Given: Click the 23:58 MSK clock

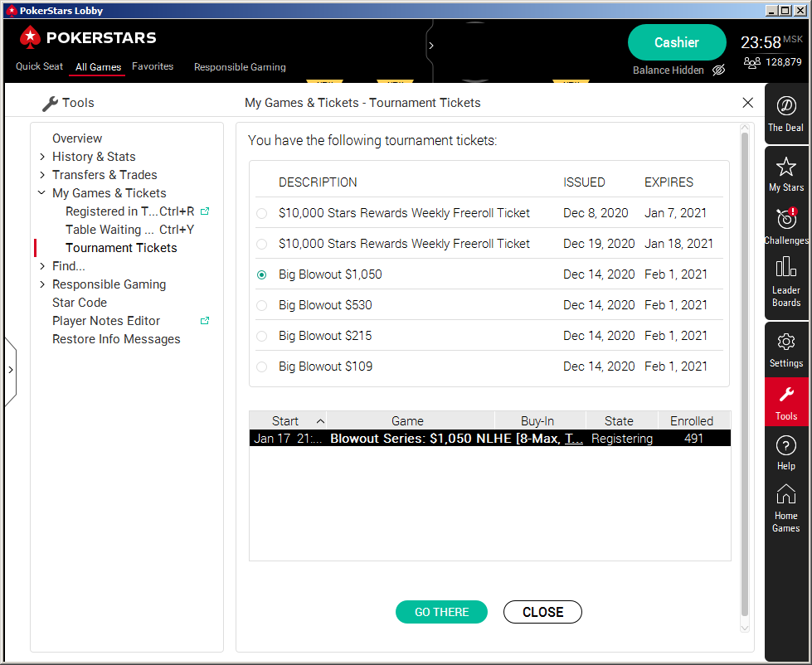Looking at the screenshot, I should 771,41.
